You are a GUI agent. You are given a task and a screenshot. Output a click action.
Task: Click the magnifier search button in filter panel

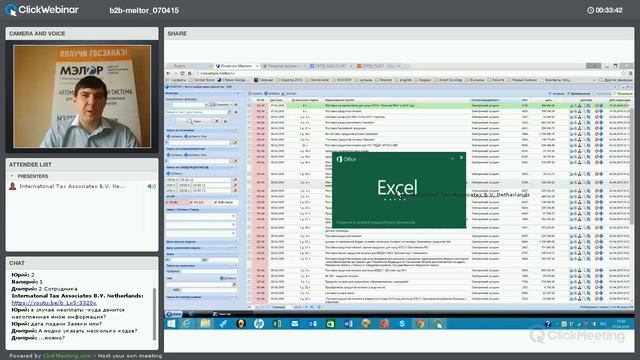pyautogui.click(x=195, y=121)
